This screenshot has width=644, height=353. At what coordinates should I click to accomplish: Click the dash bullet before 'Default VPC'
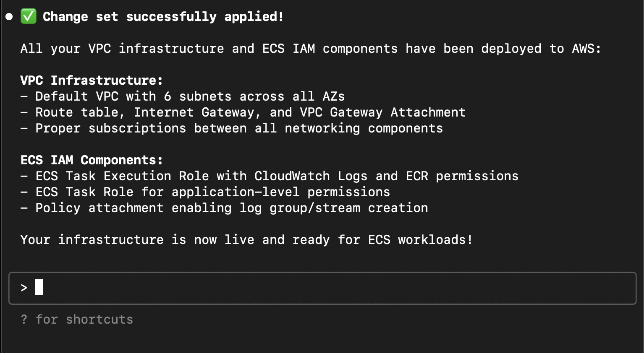pyautogui.click(x=24, y=96)
